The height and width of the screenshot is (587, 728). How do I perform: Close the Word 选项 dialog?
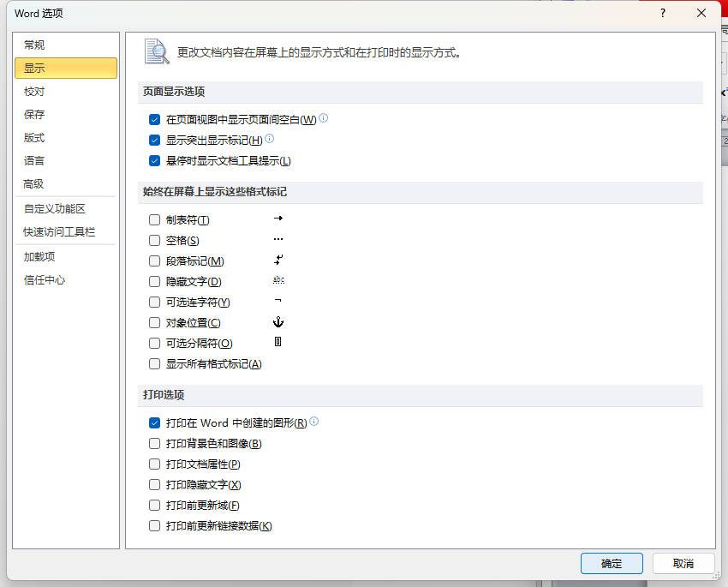[x=701, y=13]
